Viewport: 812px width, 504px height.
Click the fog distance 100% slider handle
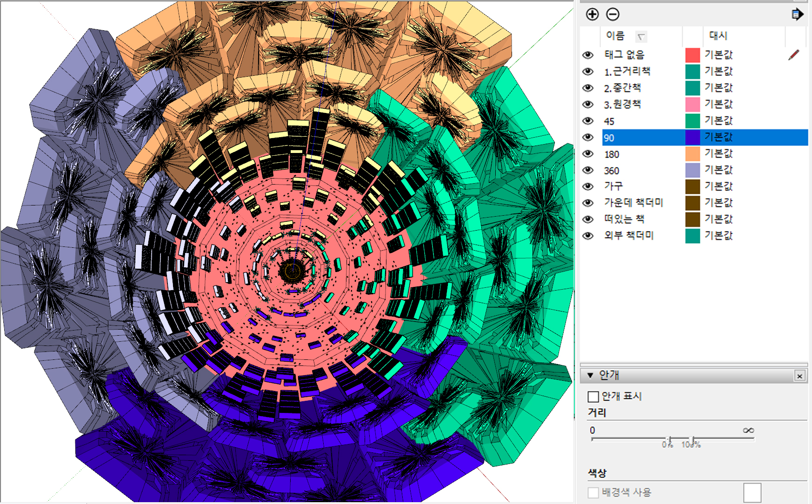[x=693, y=439]
